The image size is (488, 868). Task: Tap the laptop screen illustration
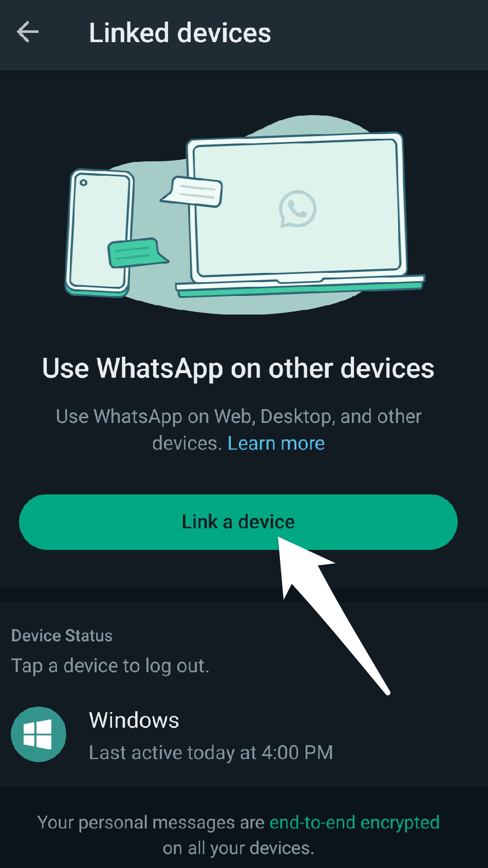pyautogui.click(x=297, y=207)
